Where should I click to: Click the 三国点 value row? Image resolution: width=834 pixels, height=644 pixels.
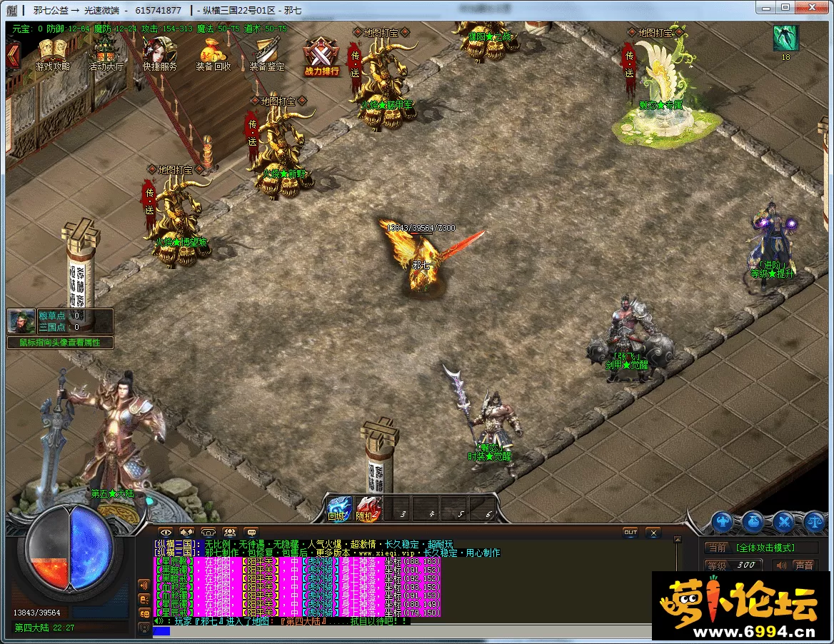74,327
